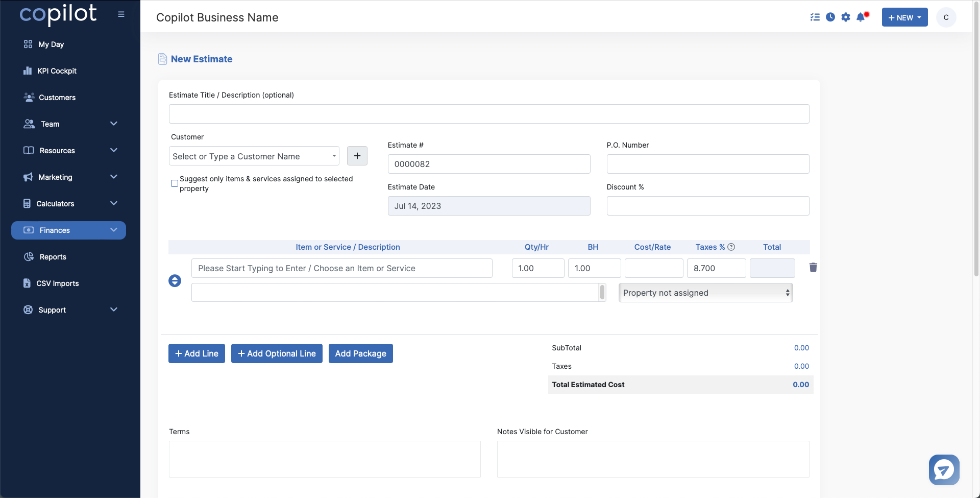This screenshot has width=980, height=498.
Task: Open the customer name dropdown
Action: (254, 156)
